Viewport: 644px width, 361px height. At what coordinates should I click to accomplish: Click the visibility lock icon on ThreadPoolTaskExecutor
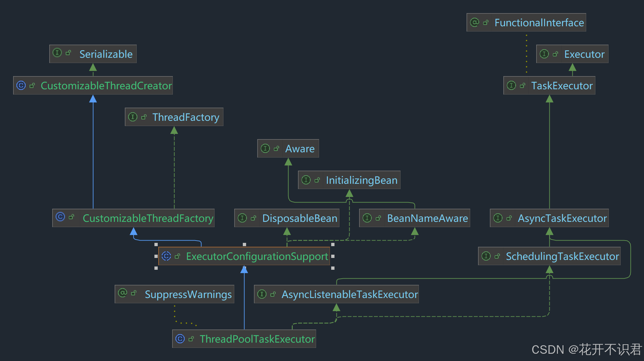pyautogui.click(x=191, y=339)
